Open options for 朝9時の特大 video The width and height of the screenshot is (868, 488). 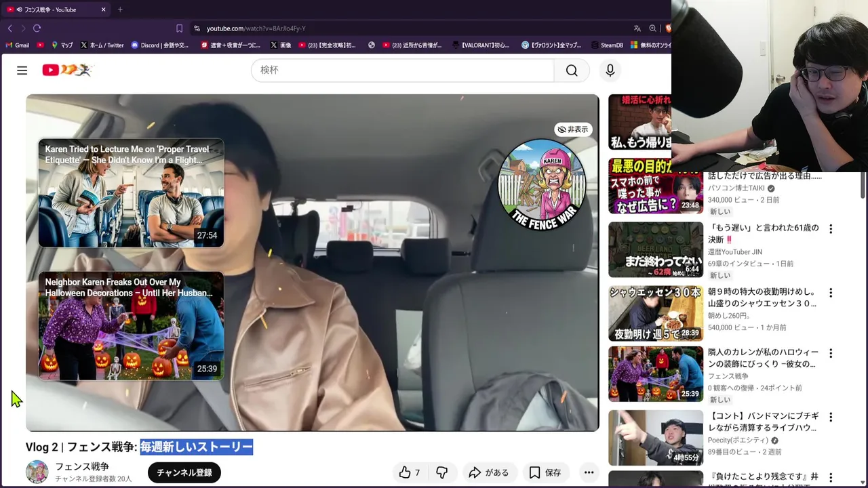pyautogui.click(x=831, y=293)
